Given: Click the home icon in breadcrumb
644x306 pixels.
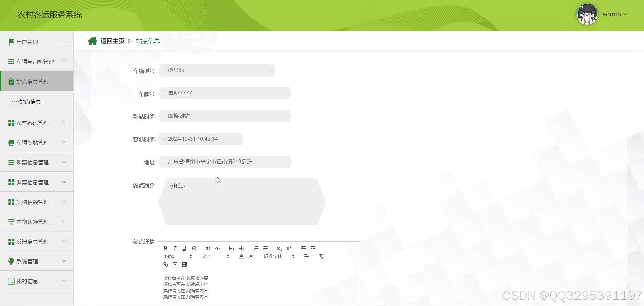Looking at the screenshot, I should pos(92,41).
